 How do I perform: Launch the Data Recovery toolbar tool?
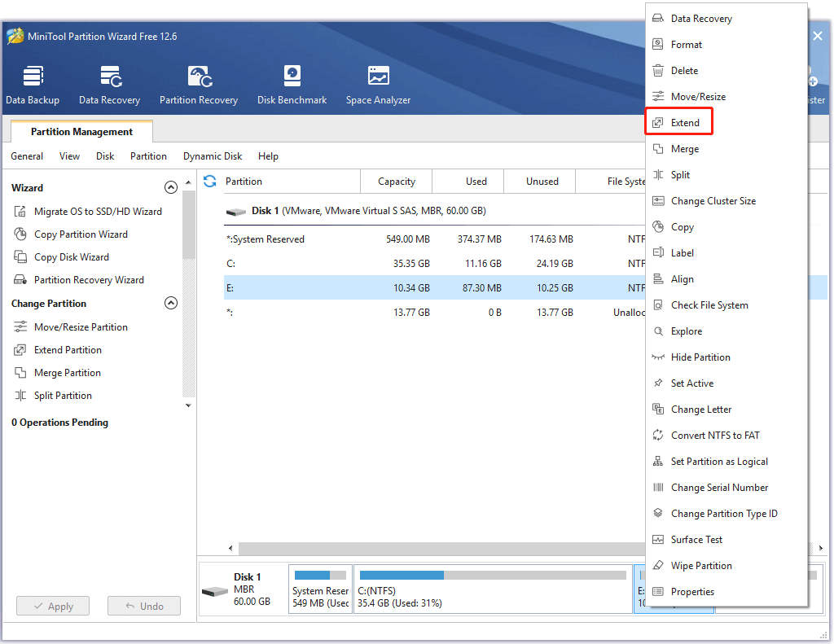[x=110, y=85]
